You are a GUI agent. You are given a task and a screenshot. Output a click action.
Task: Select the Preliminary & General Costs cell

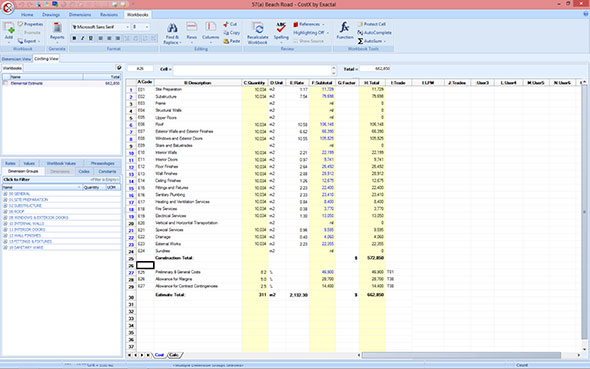[198, 272]
